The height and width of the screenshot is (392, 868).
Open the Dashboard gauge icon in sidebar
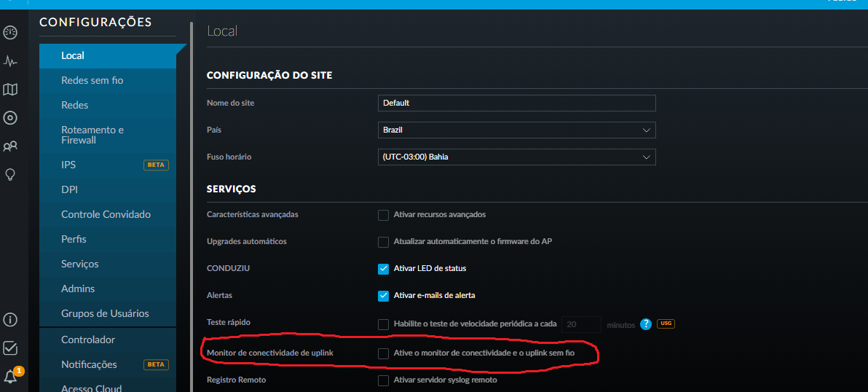(10, 33)
